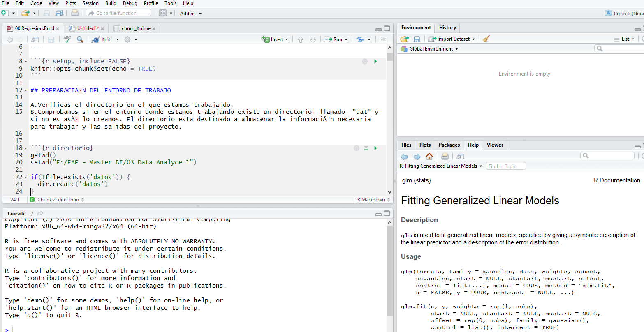Screen dimensions: 644x332
Task: Go to Help home page icon
Action: tap(429, 156)
